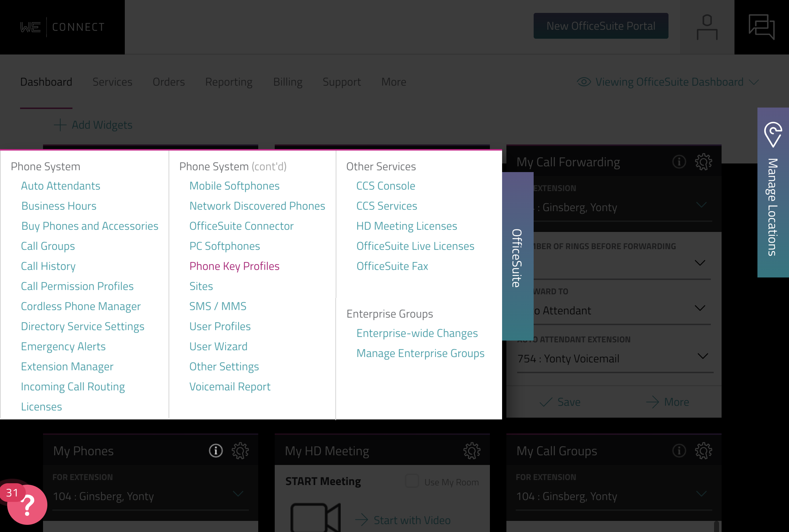789x532 pixels.
Task: Open My Call Forwarding settings gear
Action: click(x=703, y=162)
